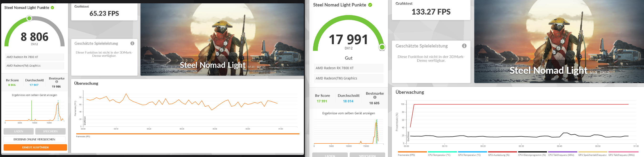Viewport: 644px width, 157px height.
Task: Open info icon of right Geschätzte Spieleleistung panel
Action: pyautogui.click(x=464, y=46)
